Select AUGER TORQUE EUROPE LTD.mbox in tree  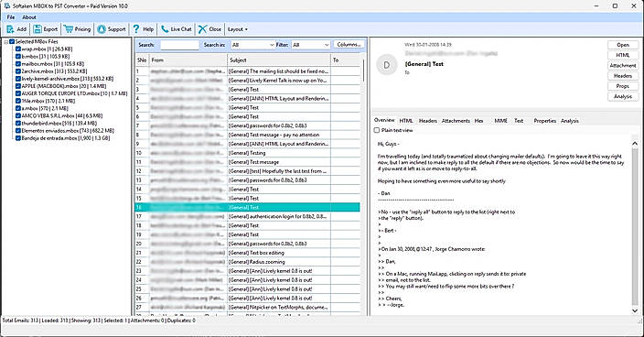click(74, 93)
